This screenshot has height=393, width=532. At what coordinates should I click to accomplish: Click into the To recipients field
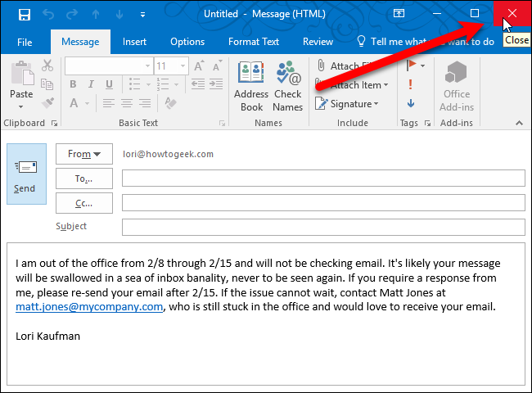[x=323, y=178]
